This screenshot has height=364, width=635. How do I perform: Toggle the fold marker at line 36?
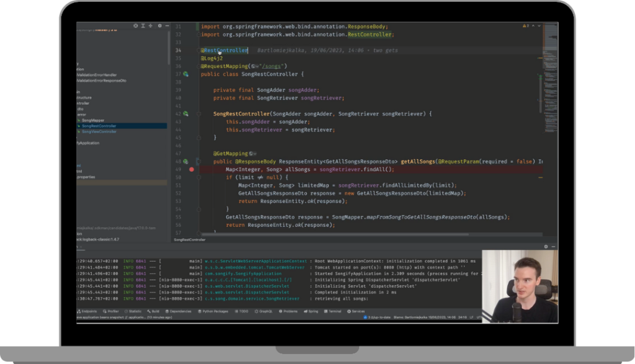point(199,66)
